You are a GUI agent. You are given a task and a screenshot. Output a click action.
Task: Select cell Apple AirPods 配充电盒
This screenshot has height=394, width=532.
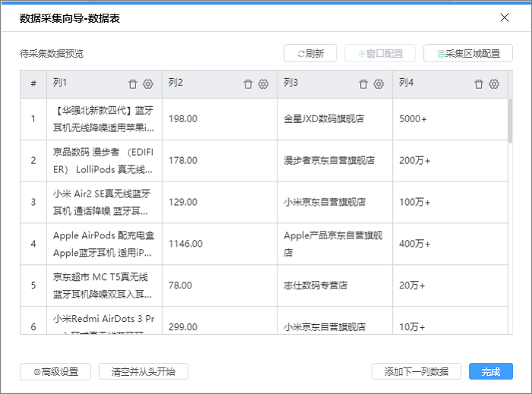104,244
